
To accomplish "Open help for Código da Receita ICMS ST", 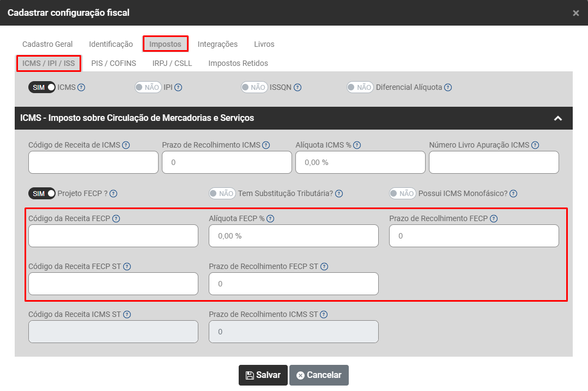I will pyautogui.click(x=127, y=315).
